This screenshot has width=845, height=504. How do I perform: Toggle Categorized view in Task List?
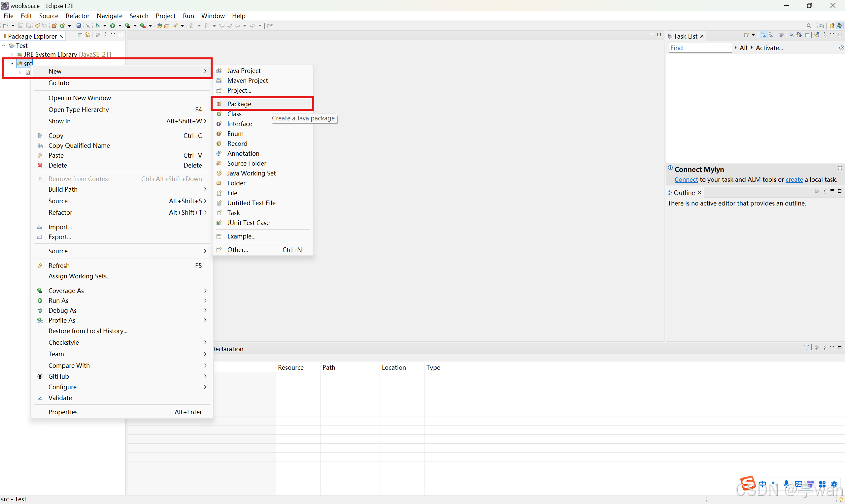(764, 35)
